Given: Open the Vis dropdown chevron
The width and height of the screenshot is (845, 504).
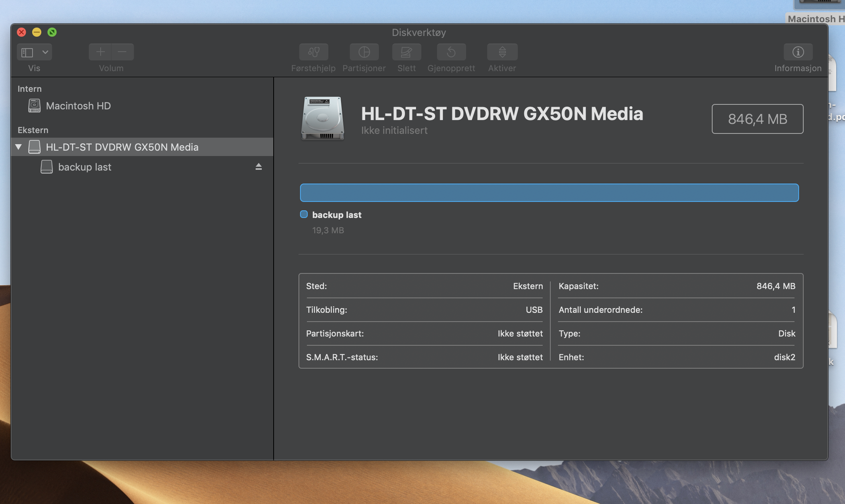Looking at the screenshot, I should coord(45,52).
